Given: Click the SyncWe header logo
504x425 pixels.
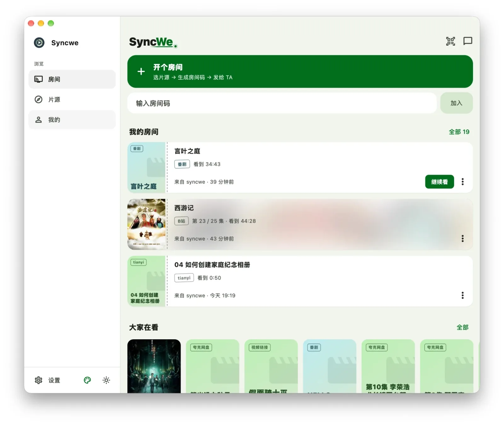Looking at the screenshot, I should pyautogui.click(x=153, y=42).
